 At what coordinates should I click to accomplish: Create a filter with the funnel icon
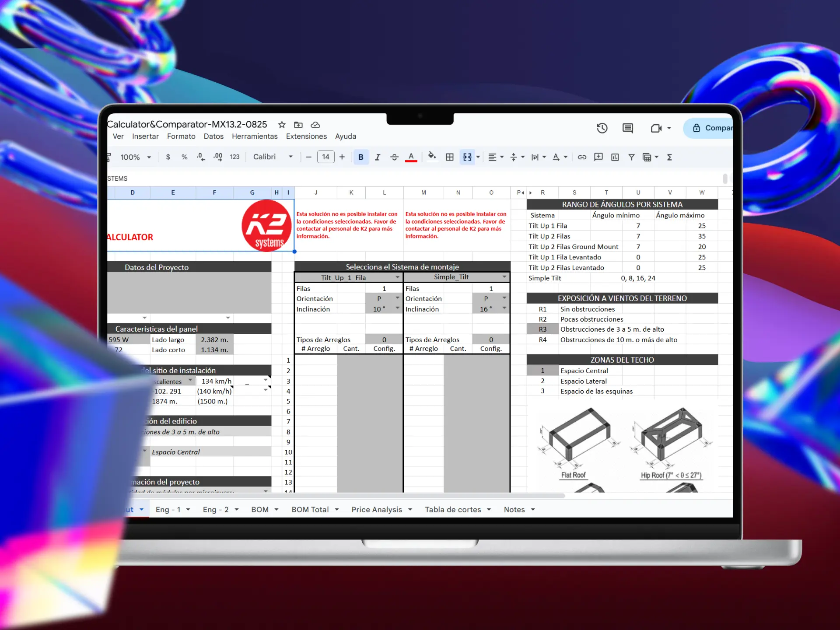tap(631, 157)
